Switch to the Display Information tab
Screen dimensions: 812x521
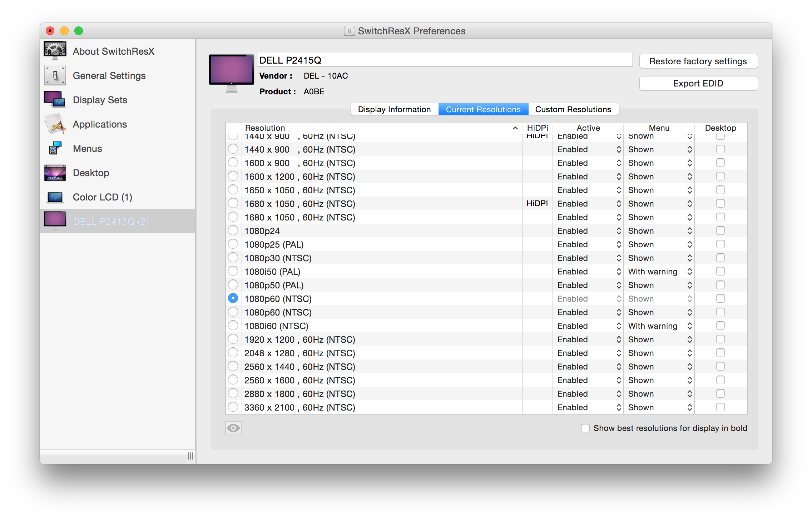tap(395, 109)
